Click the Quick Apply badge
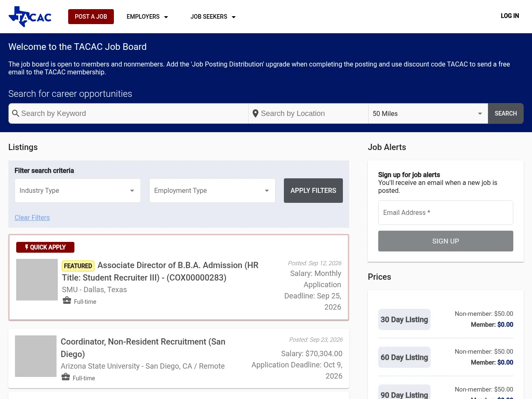532x399 pixels. [x=45, y=247]
